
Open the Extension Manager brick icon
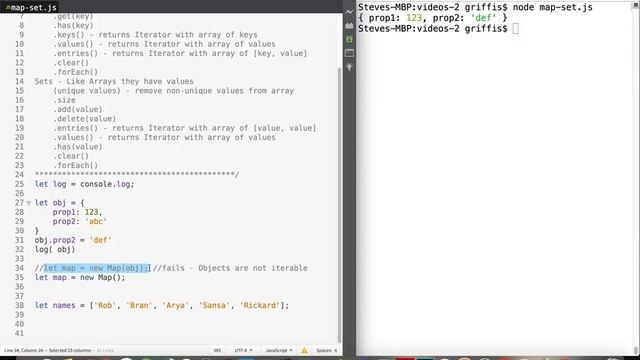349,26
